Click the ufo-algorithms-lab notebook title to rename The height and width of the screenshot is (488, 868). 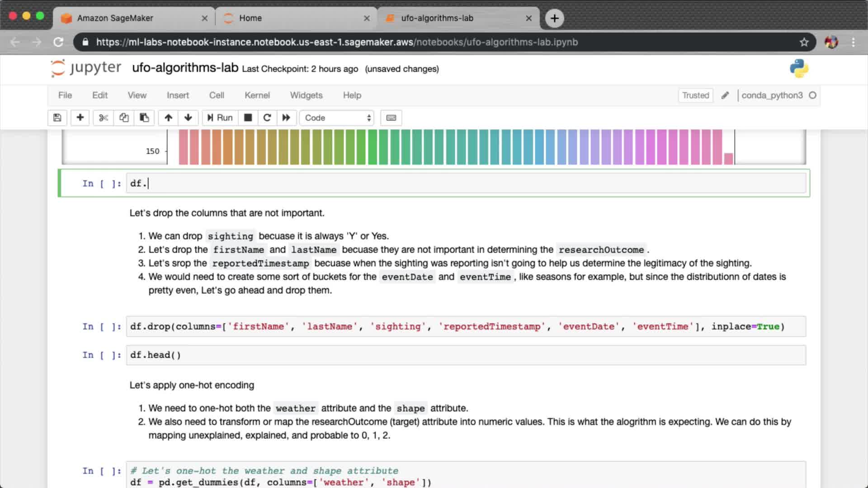point(185,68)
